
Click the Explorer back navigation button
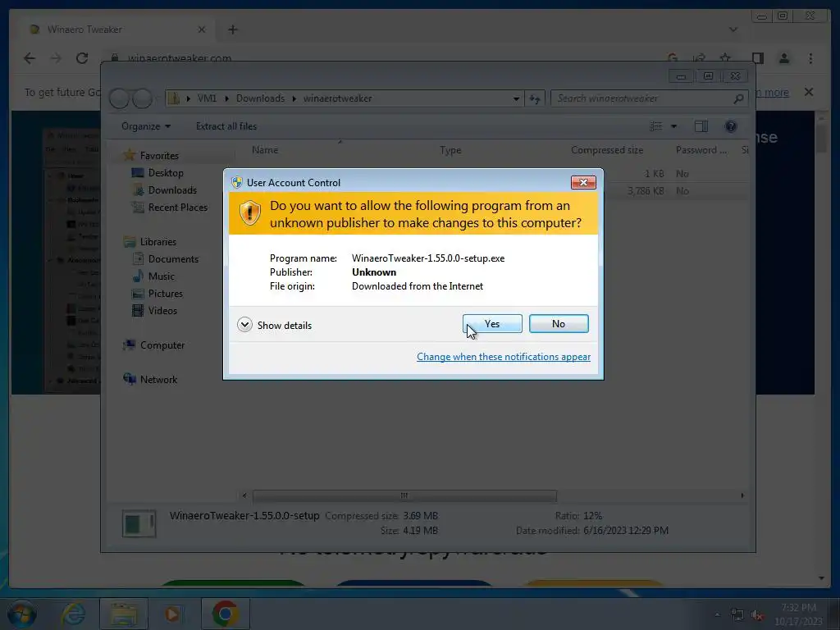coord(120,98)
